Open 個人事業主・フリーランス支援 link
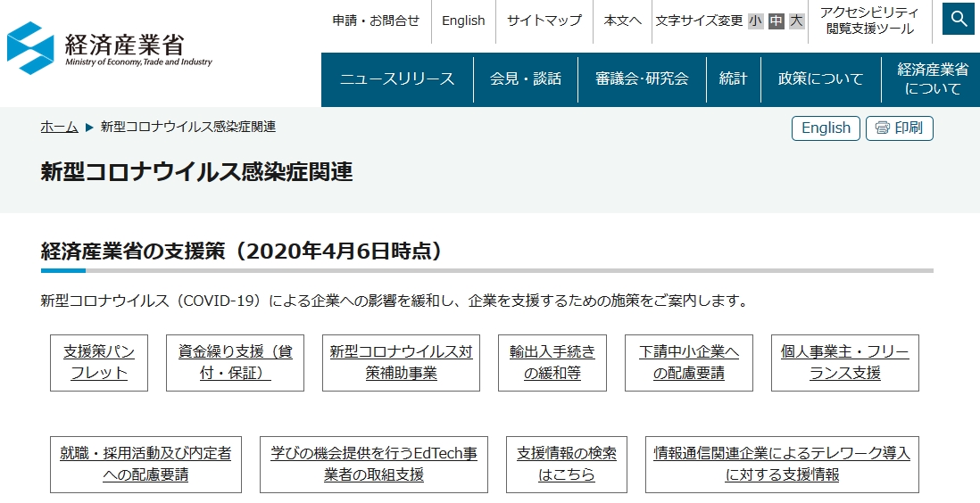The height and width of the screenshot is (503, 980). tap(845, 362)
